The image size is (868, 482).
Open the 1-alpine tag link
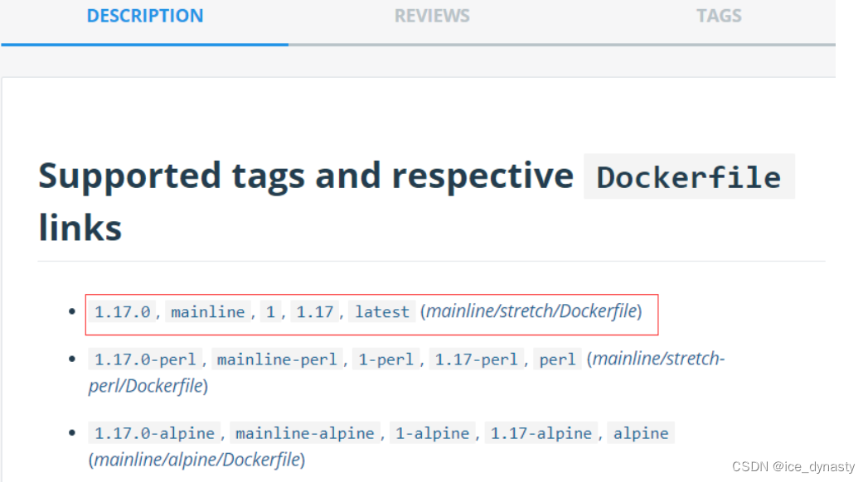pos(431,433)
